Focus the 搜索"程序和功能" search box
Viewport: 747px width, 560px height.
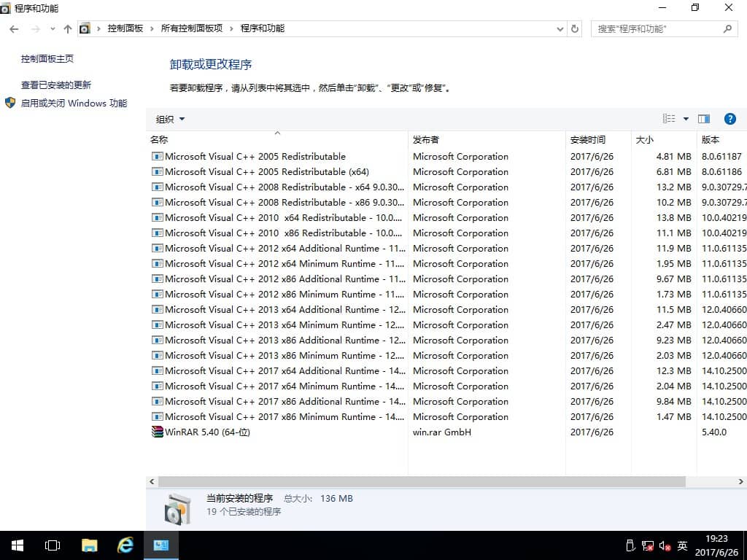664,29
